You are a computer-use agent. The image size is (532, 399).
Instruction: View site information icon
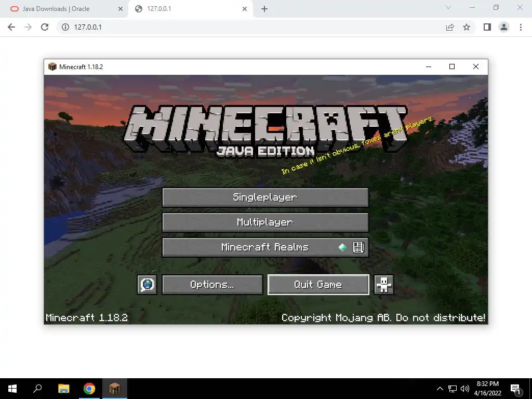pyautogui.click(x=65, y=27)
